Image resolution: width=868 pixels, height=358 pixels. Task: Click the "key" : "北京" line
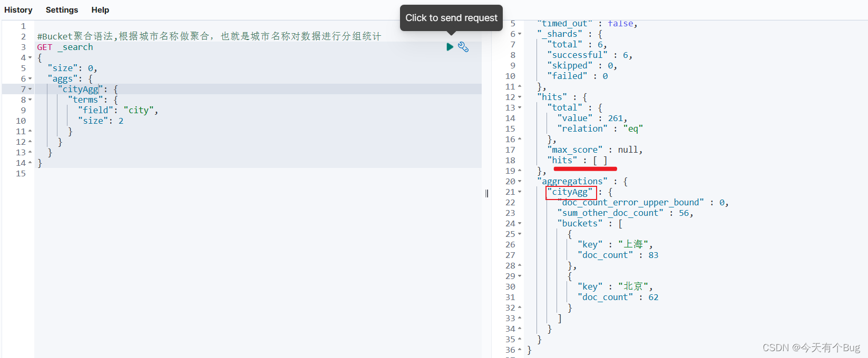(615, 286)
